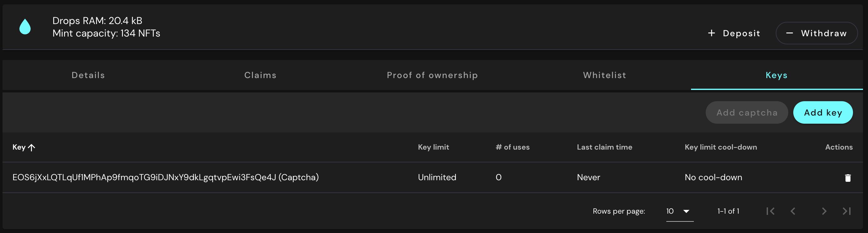Delete the Captcha key with trash icon
868x233 pixels.
pyautogui.click(x=848, y=178)
